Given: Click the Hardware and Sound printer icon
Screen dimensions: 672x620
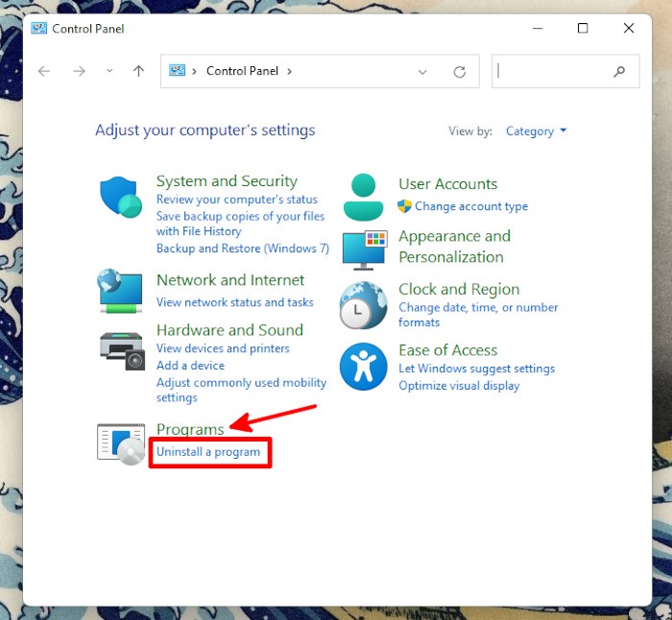Looking at the screenshot, I should [x=123, y=351].
